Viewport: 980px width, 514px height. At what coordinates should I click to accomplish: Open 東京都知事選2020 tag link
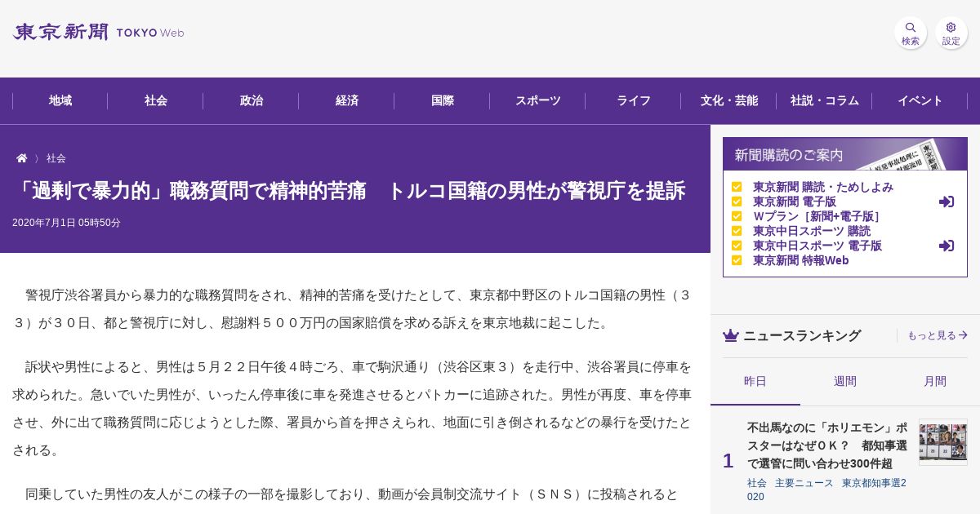point(826,490)
